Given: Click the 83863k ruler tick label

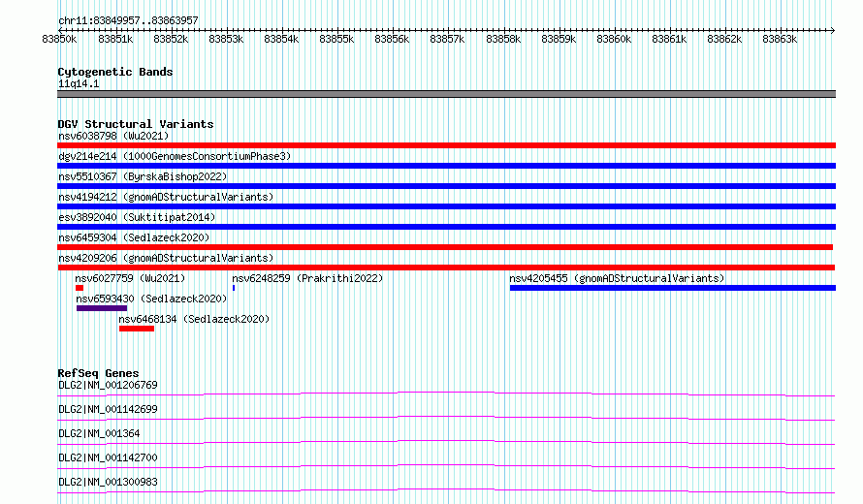Looking at the screenshot, I should 780,39.
